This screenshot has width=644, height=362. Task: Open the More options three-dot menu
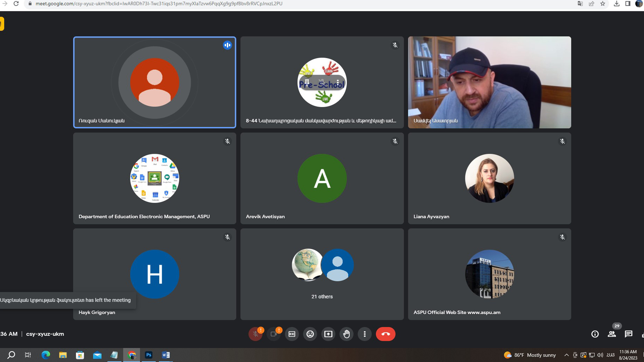365,334
